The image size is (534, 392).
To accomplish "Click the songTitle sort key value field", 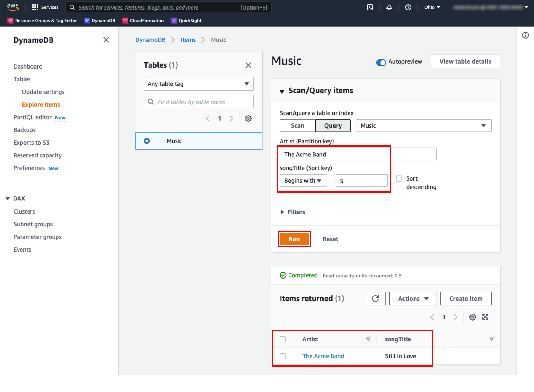I will (x=361, y=181).
